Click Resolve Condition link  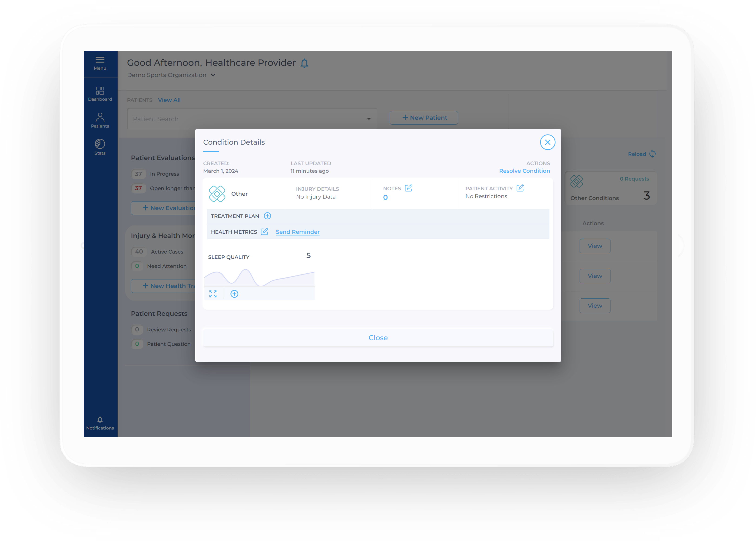click(x=524, y=171)
